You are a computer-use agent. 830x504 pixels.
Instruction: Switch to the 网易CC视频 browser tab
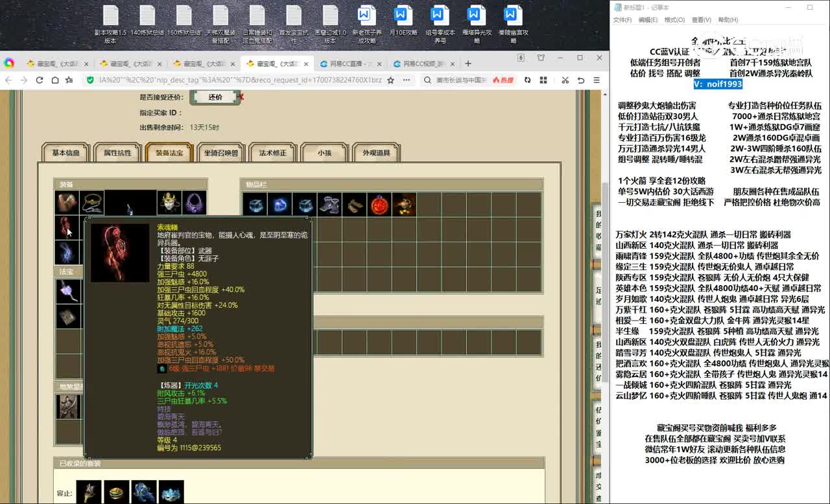pyautogui.click(x=423, y=63)
